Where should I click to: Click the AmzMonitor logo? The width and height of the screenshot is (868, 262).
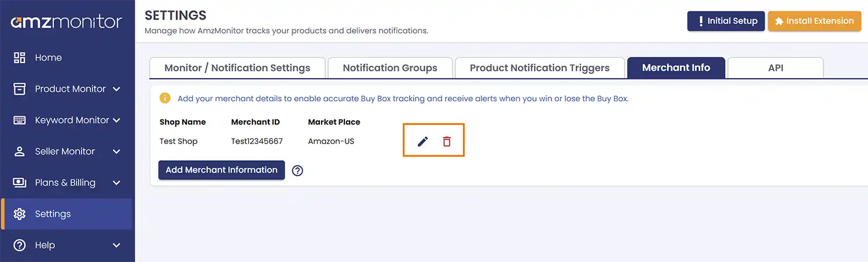tap(67, 22)
